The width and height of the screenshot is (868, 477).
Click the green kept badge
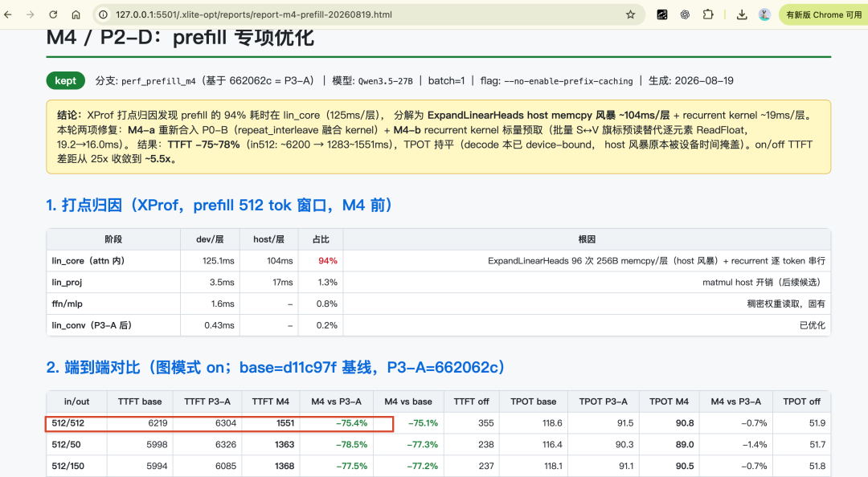65,81
